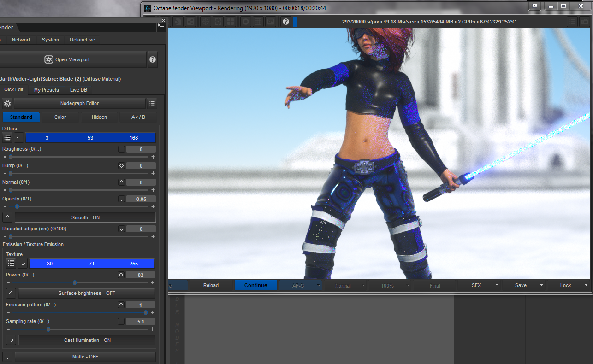Click the Roughness node diamond icon
Viewport: 593px width, 364px height.
(122, 149)
